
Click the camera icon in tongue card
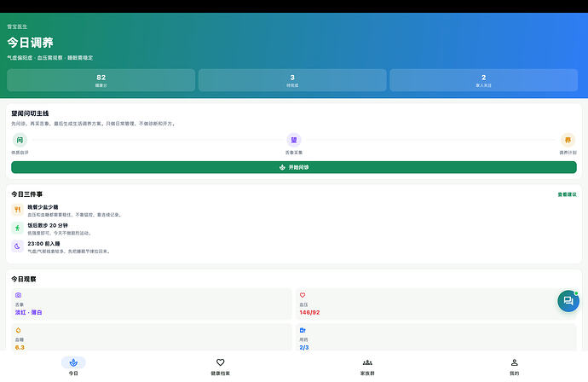(19, 295)
